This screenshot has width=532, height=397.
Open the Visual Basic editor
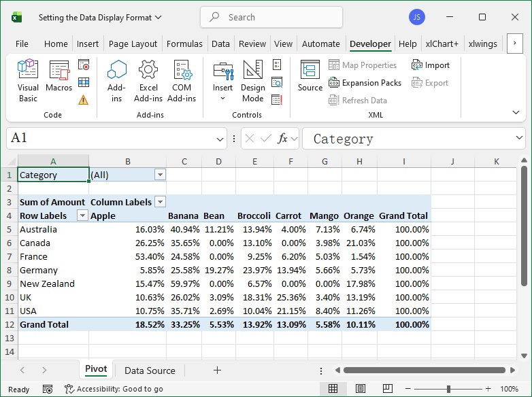point(28,81)
